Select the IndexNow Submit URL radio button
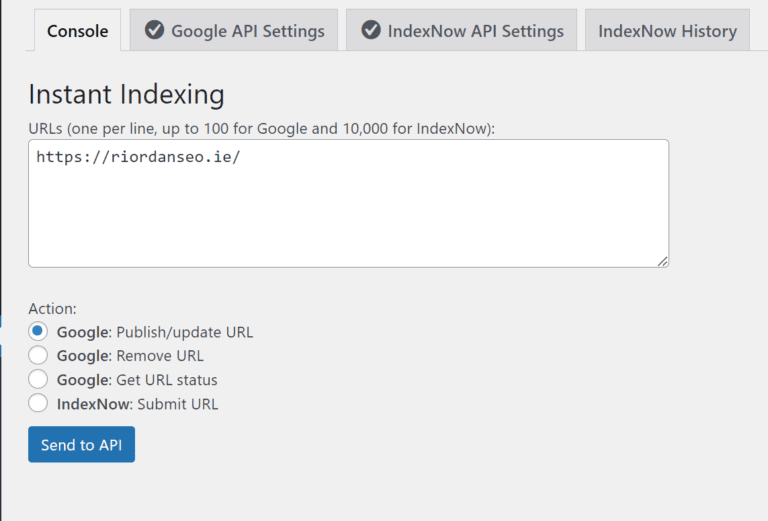This screenshot has height=521, width=768. point(38,403)
